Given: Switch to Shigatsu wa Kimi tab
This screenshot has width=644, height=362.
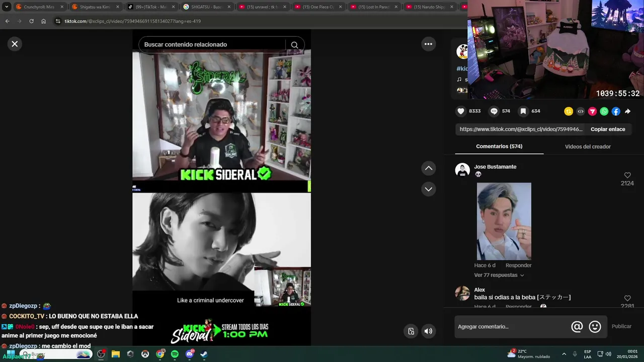Looking at the screenshot, I should pyautogui.click(x=95, y=7).
